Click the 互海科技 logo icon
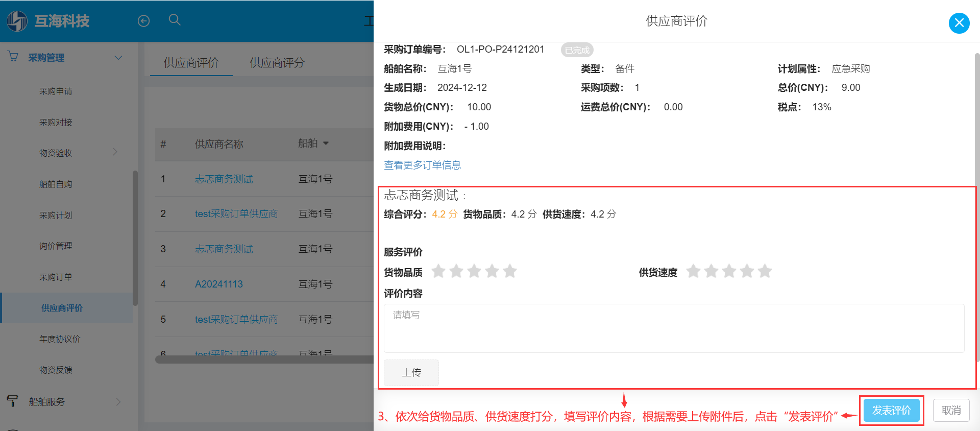The height and width of the screenshot is (431, 980). [x=17, y=21]
